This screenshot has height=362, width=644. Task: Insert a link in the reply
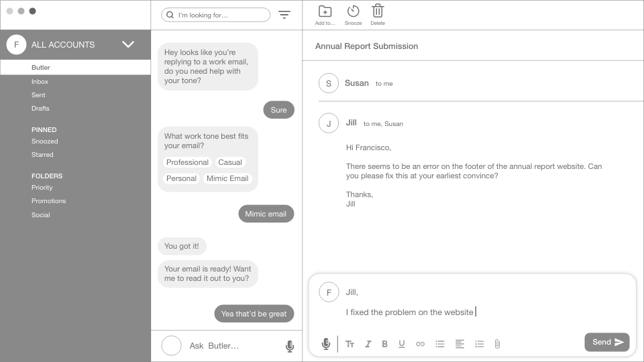[420, 344]
